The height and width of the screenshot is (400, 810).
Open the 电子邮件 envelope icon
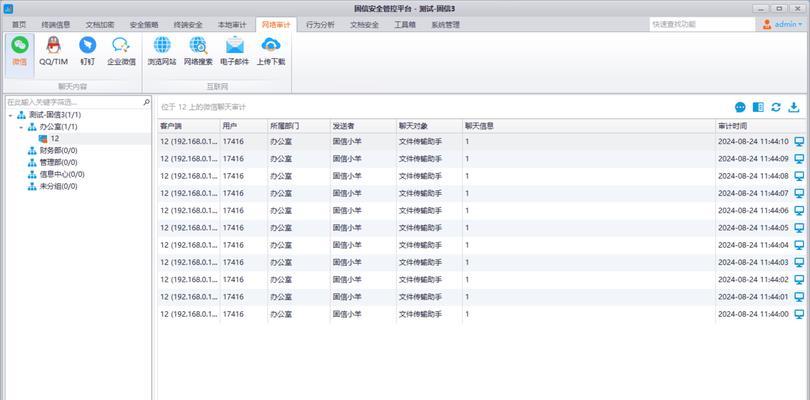[x=235, y=45]
